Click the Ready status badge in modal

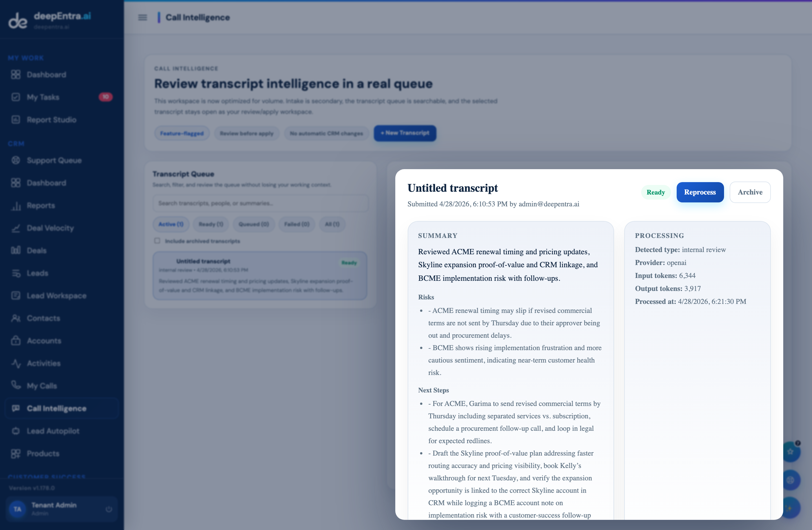point(656,192)
